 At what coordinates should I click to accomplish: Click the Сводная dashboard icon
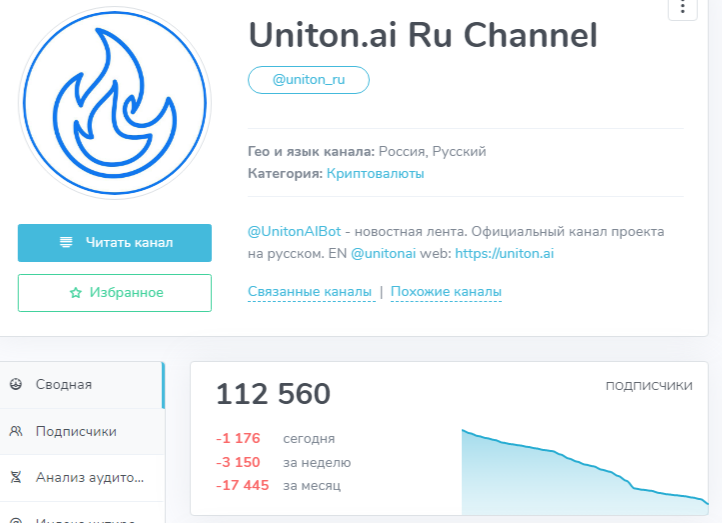[16, 384]
